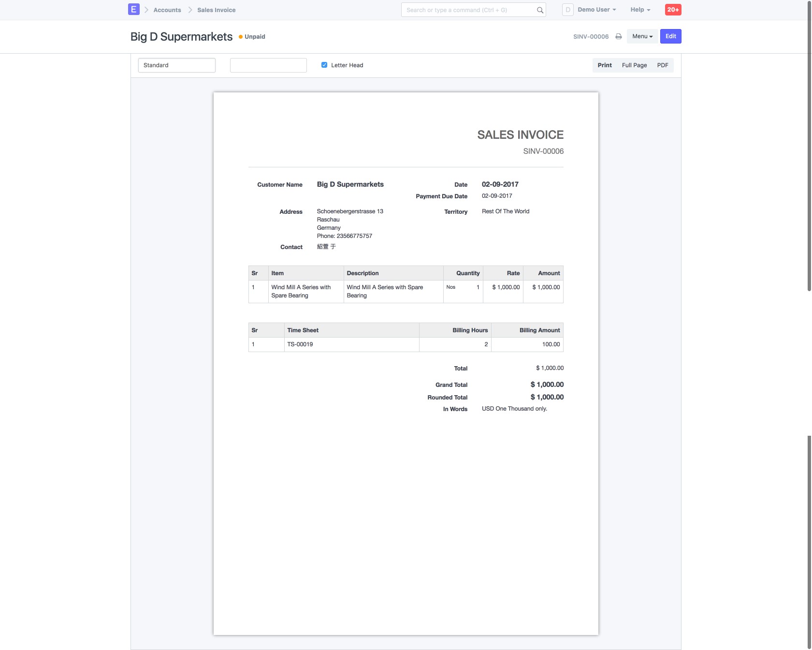
Task: Click the empty language selector field
Action: click(268, 65)
